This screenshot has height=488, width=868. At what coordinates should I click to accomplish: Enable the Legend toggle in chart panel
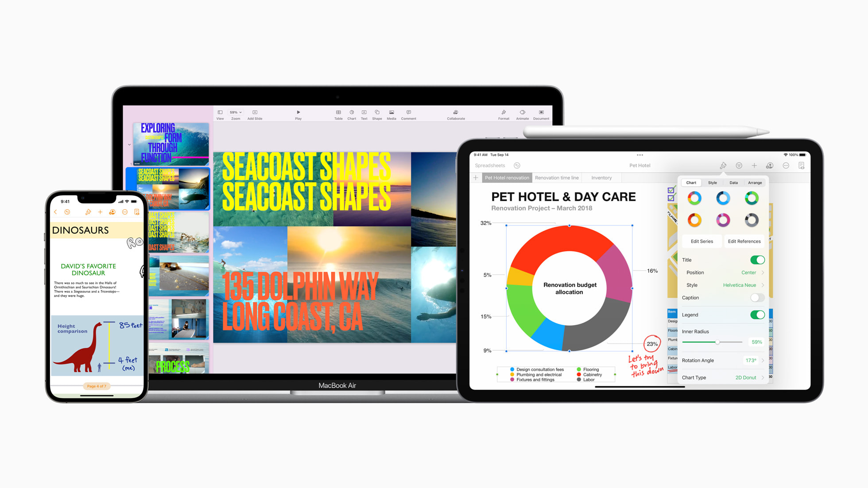pyautogui.click(x=757, y=314)
